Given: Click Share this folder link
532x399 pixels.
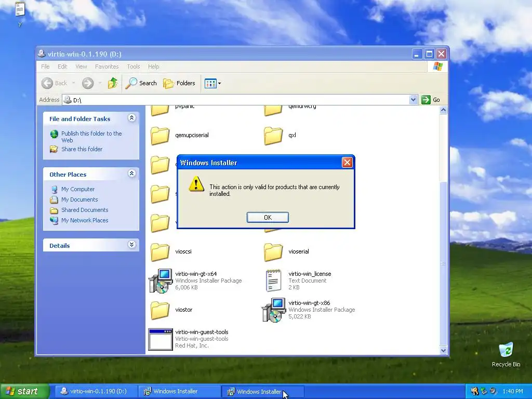Looking at the screenshot, I should click(x=82, y=149).
